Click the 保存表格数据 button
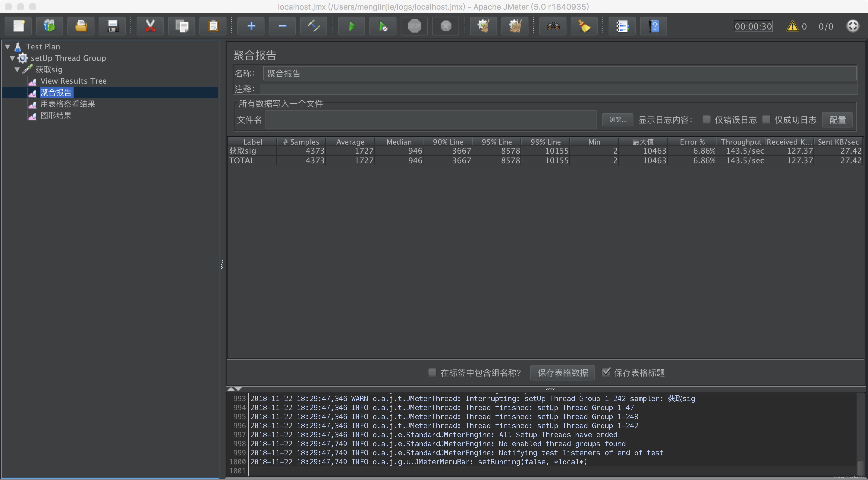This screenshot has width=868, height=480. coord(562,373)
